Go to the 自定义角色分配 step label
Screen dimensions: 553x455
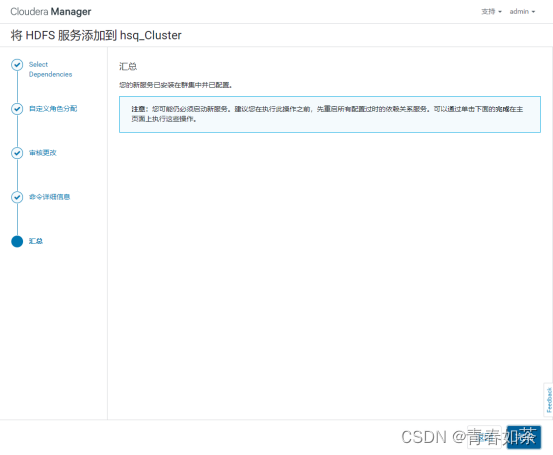(53, 109)
